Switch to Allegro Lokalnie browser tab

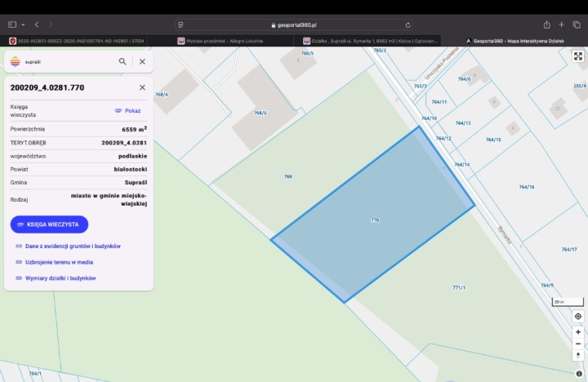pyautogui.click(x=219, y=40)
